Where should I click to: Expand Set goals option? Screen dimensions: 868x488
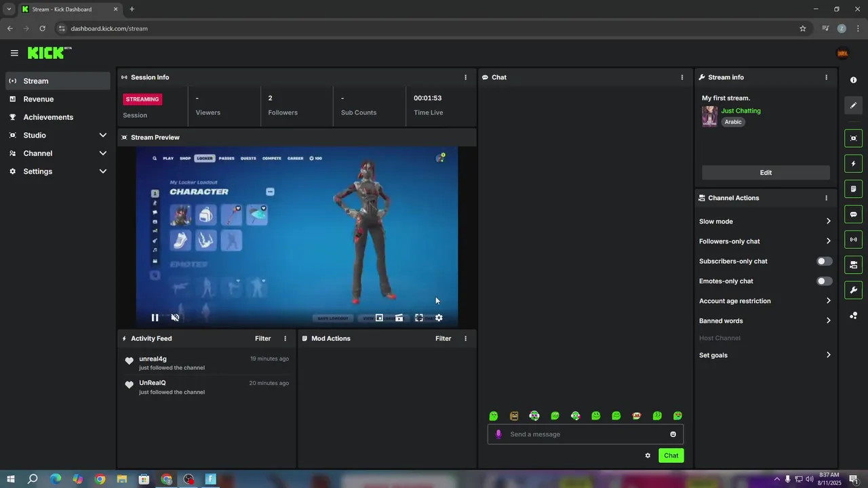click(766, 355)
